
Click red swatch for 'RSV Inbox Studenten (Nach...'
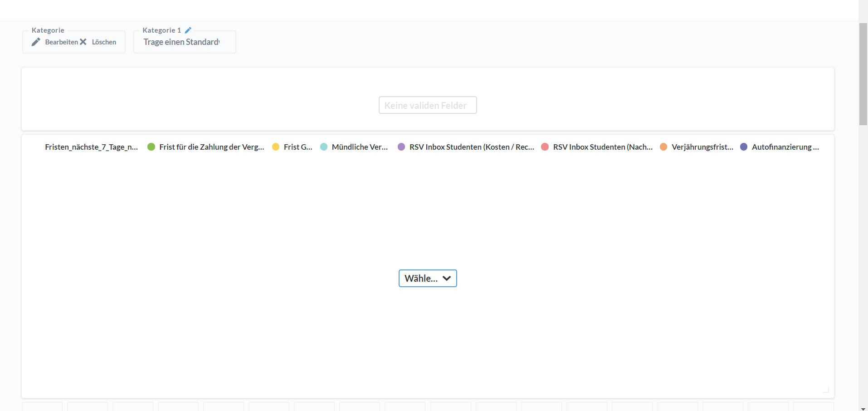click(x=545, y=147)
